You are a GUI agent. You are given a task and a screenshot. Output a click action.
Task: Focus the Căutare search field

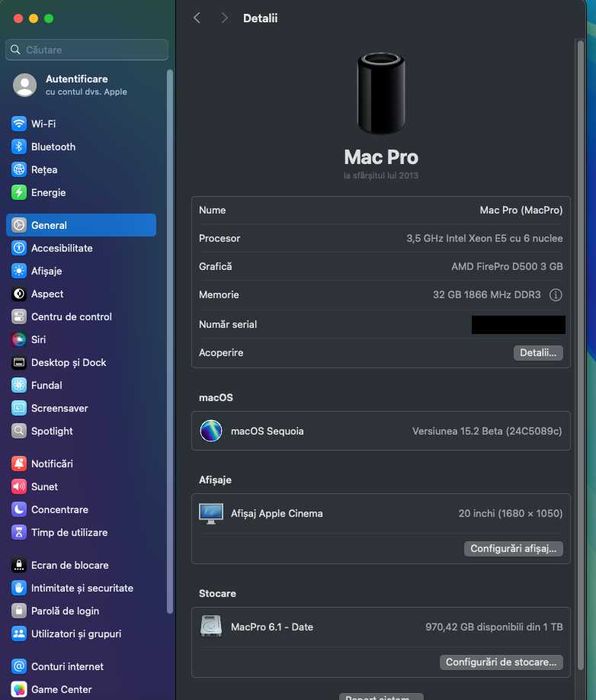click(x=87, y=50)
